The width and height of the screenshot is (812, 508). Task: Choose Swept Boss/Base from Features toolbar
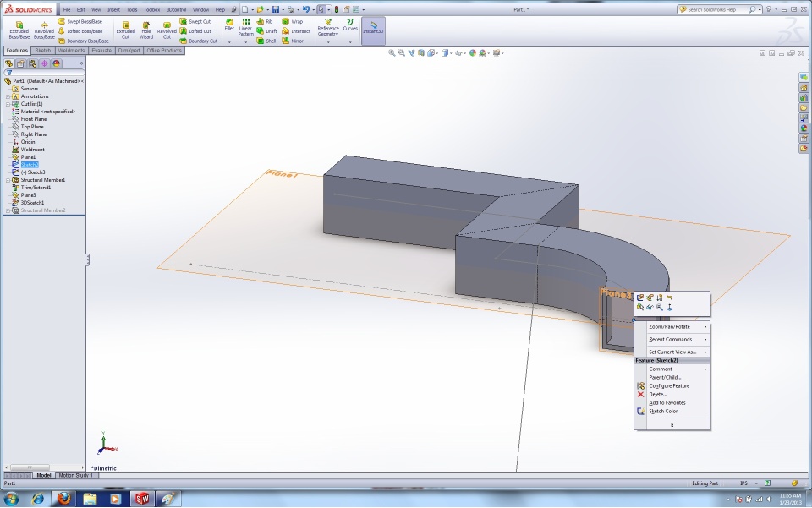coord(80,21)
